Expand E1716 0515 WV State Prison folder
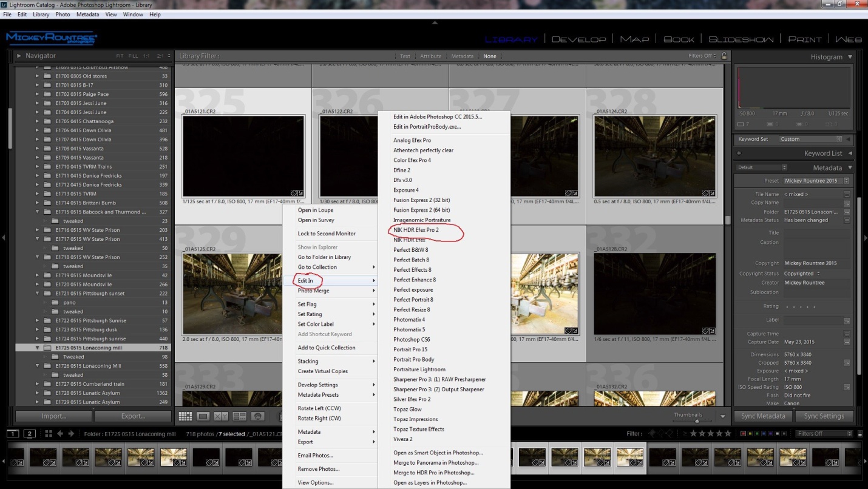868x489 pixels. coord(37,230)
